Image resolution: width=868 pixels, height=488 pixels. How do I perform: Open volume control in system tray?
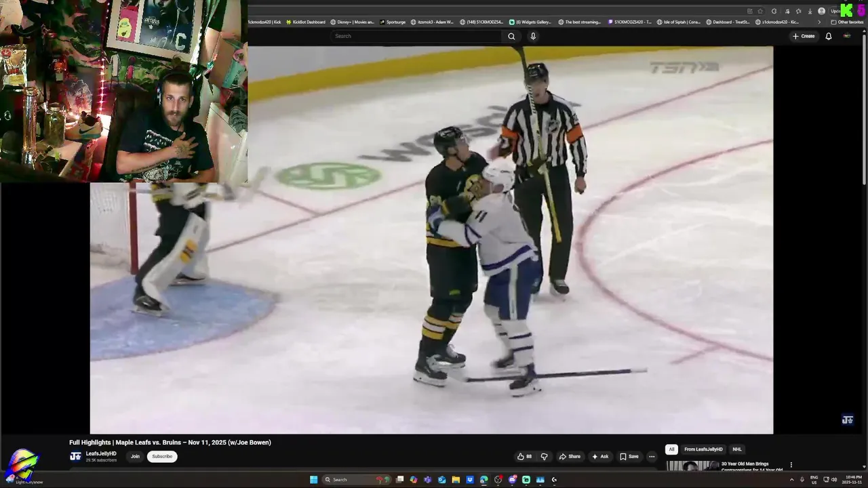(x=834, y=480)
